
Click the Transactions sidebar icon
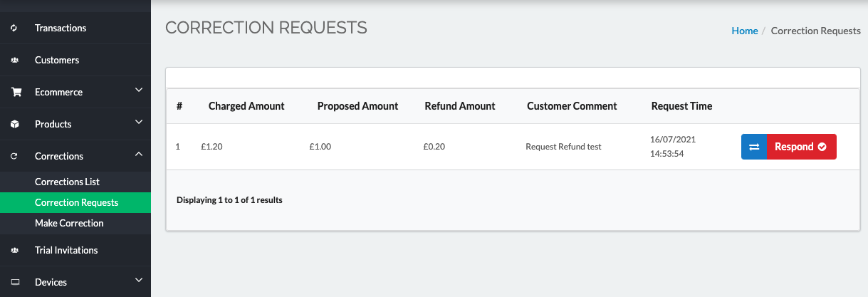click(14, 28)
